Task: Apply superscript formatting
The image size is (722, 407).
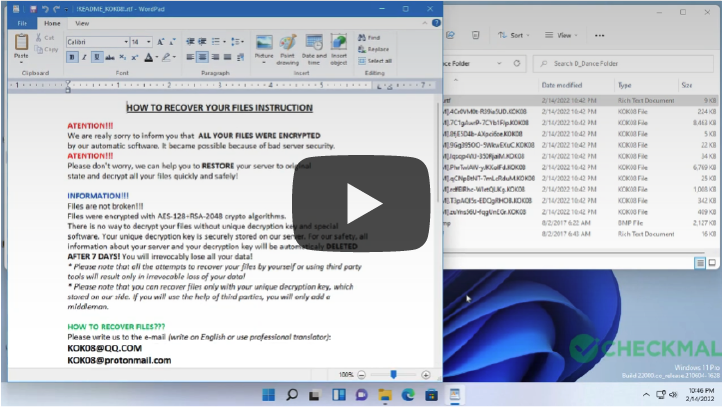Action: pos(134,58)
